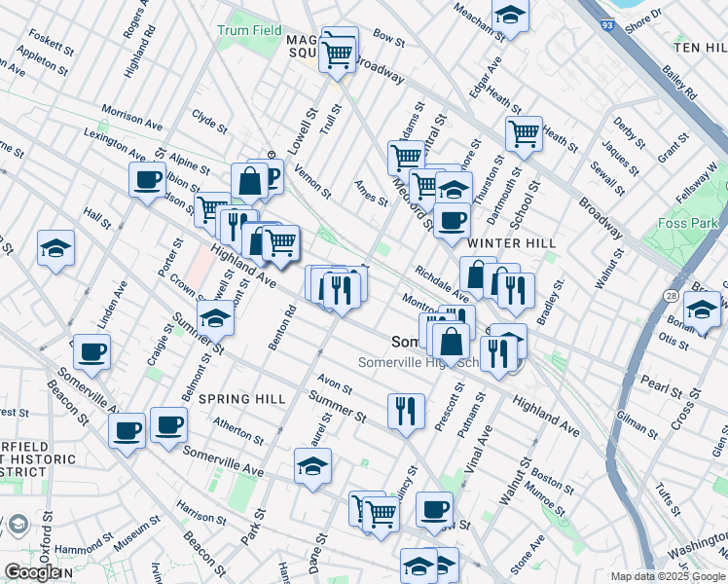This screenshot has height=584, width=728.
Task: Select the restaurant marker on Summer St
Action: click(x=406, y=409)
